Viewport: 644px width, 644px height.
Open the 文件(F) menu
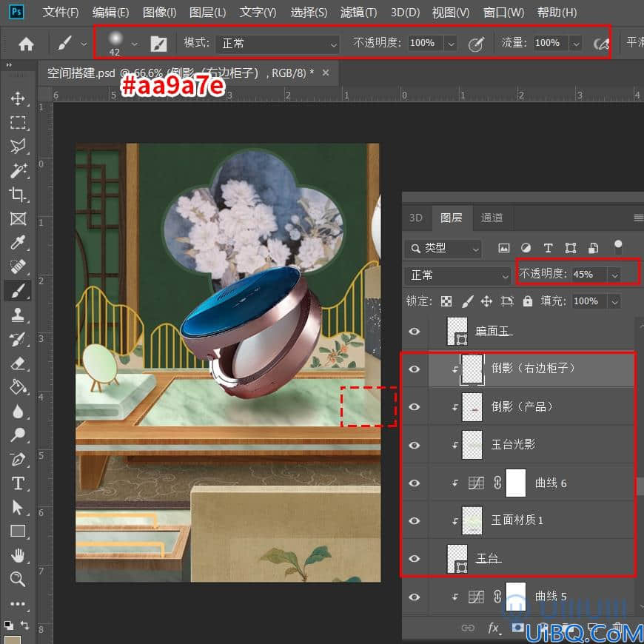pyautogui.click(x=61, y=13)
